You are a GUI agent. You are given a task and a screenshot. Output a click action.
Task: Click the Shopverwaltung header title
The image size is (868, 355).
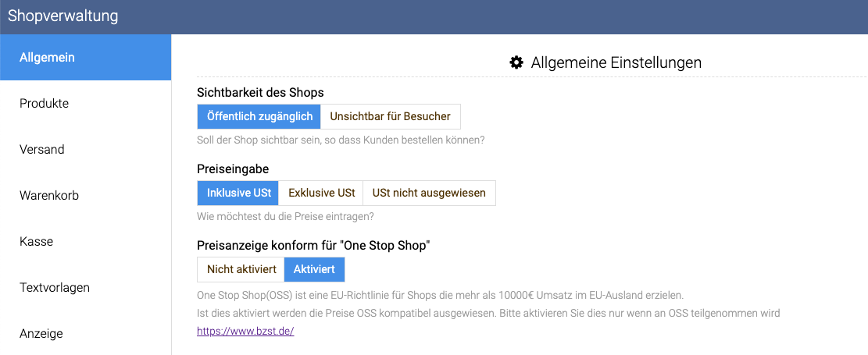63,16
